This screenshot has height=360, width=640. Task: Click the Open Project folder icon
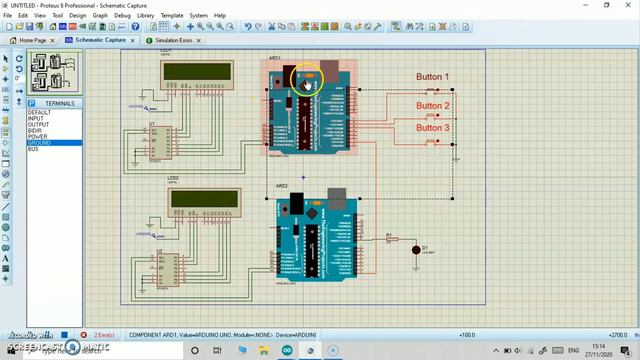[19, 27]
